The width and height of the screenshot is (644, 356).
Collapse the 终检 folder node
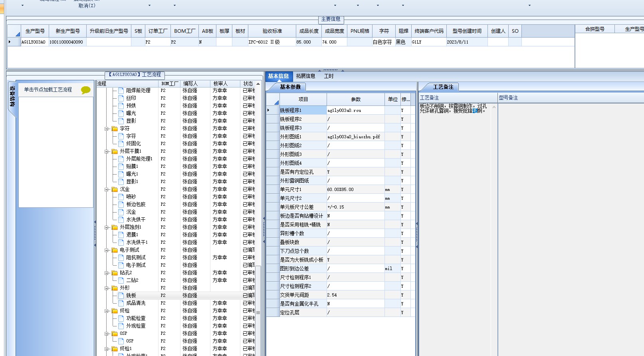[107, 311]
